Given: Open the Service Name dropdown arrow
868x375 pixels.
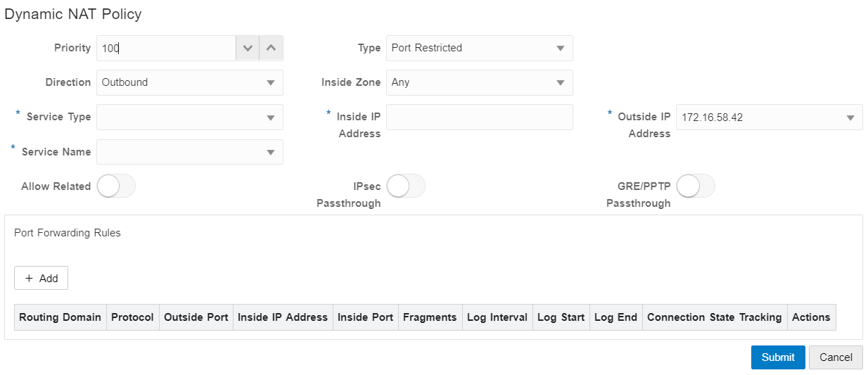Looking at the screenshot, I should coord(271,152).
